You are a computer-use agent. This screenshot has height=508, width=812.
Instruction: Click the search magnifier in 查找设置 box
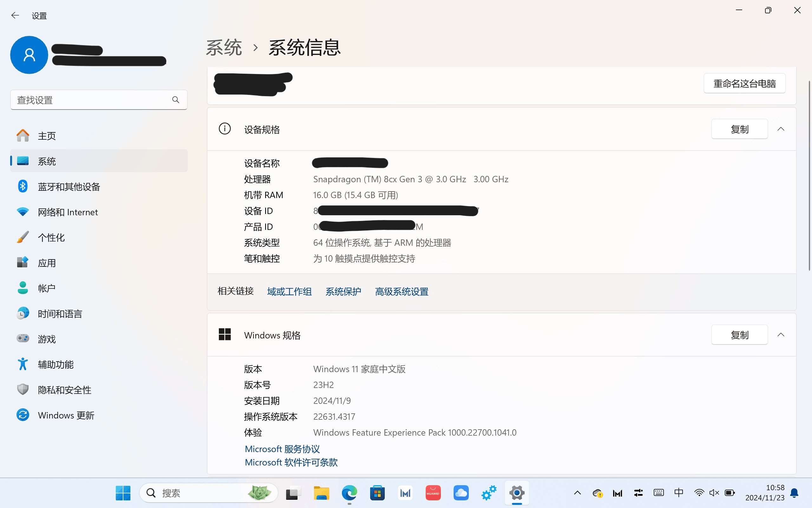coord(175,100)
